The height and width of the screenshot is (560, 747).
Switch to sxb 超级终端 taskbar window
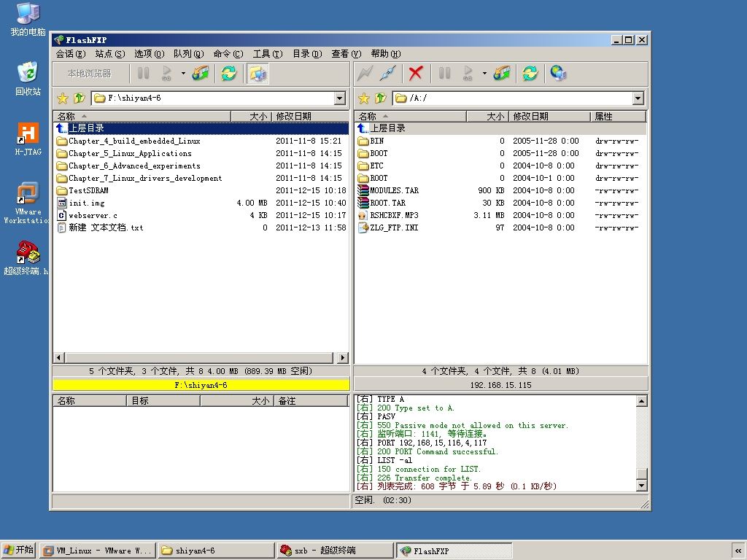click(335, 551)
